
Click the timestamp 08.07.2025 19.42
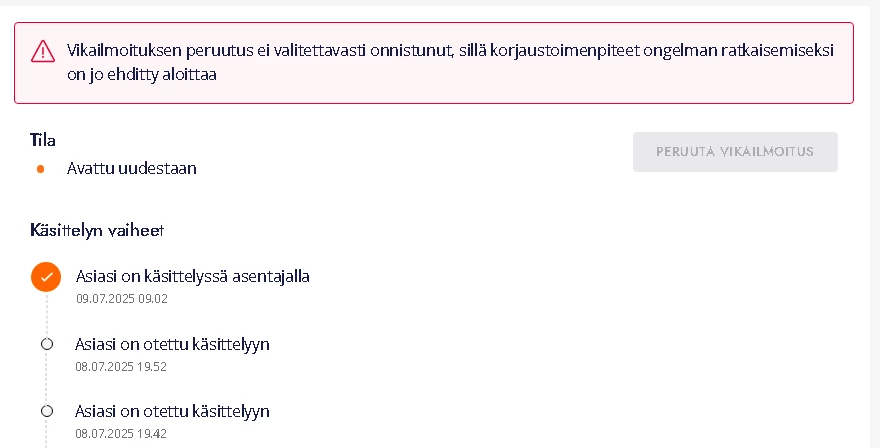click(x=121, y=433)
